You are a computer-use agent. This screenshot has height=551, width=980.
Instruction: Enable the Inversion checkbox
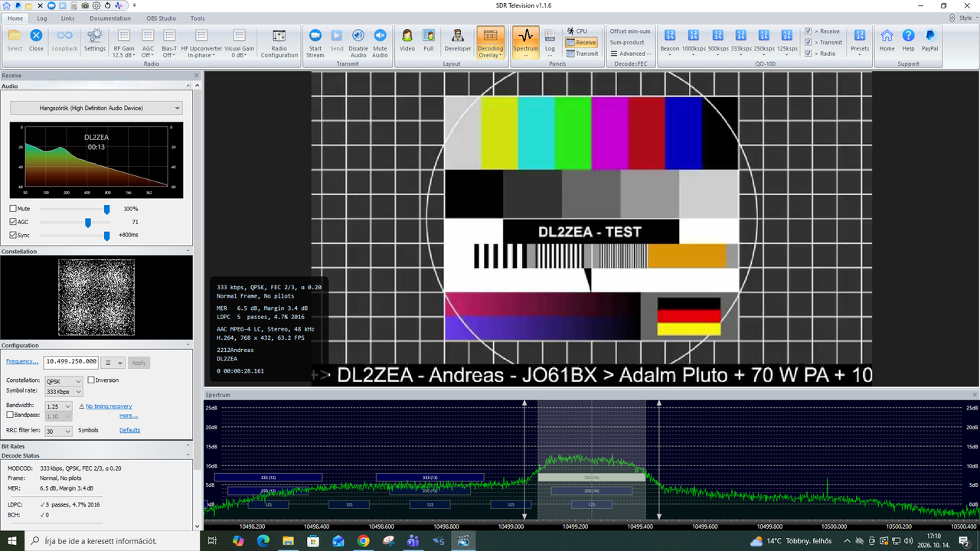[x=92, y=380]
